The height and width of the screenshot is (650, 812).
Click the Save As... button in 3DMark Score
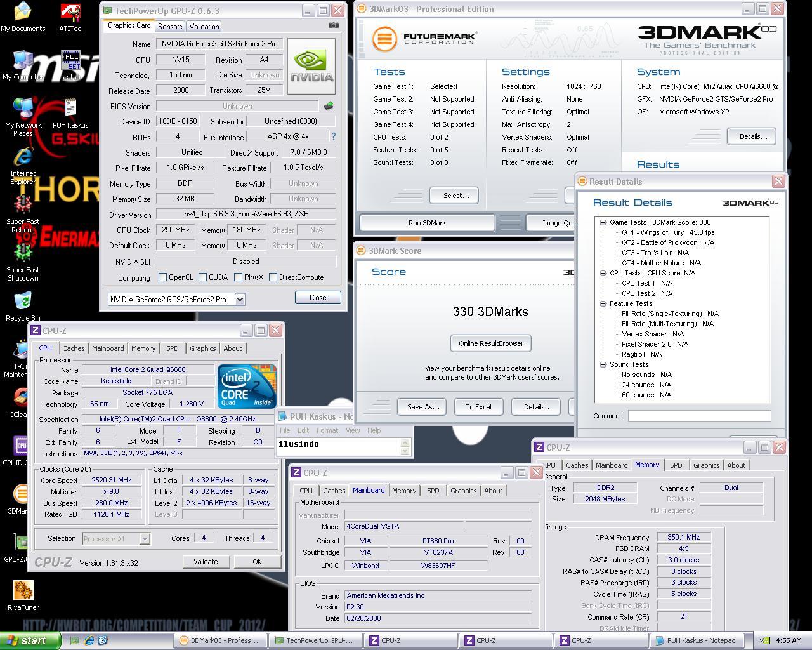coord(422,407)
